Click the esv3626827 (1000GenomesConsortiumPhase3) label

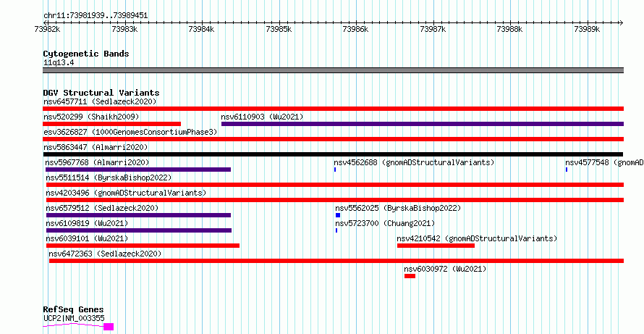(x=130, y=132)
